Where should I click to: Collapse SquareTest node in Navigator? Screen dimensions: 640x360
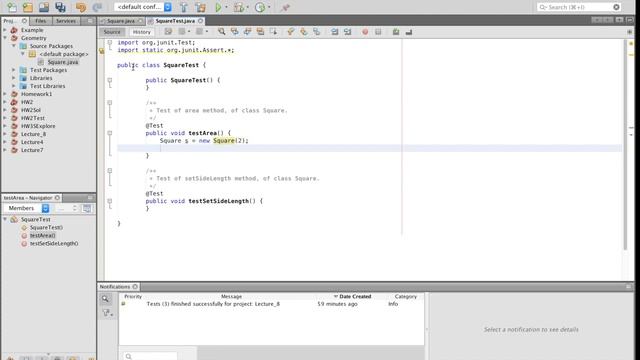[5, 219]
